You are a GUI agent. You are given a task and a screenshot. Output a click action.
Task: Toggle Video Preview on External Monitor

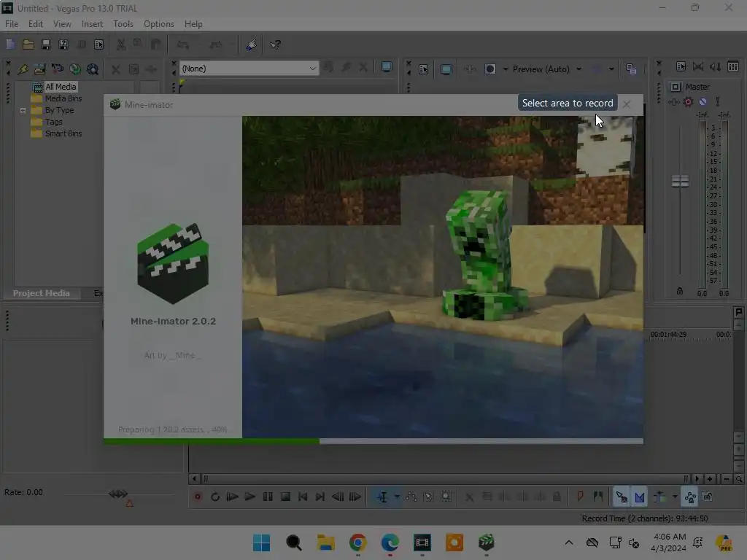click(x=446, y=69)
